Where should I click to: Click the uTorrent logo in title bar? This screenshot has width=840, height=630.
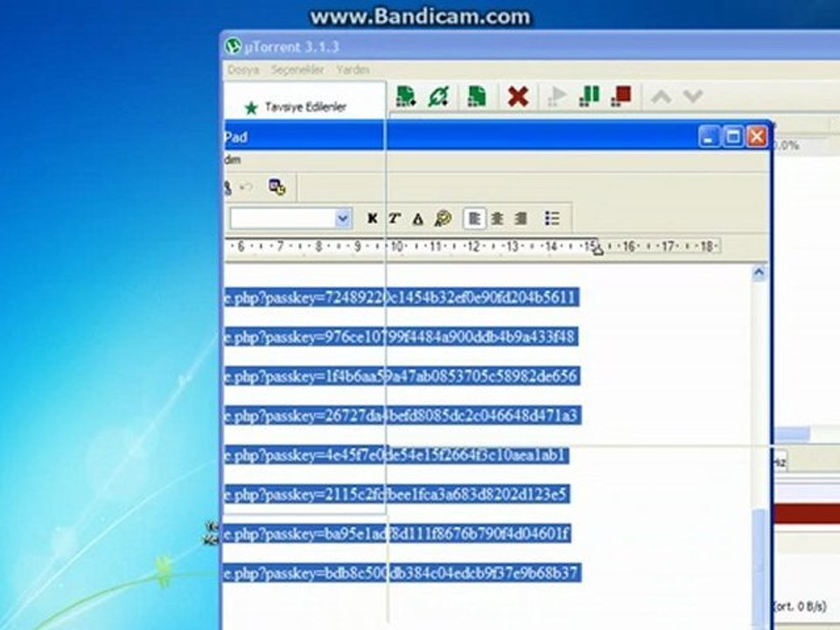coord(233,46)
